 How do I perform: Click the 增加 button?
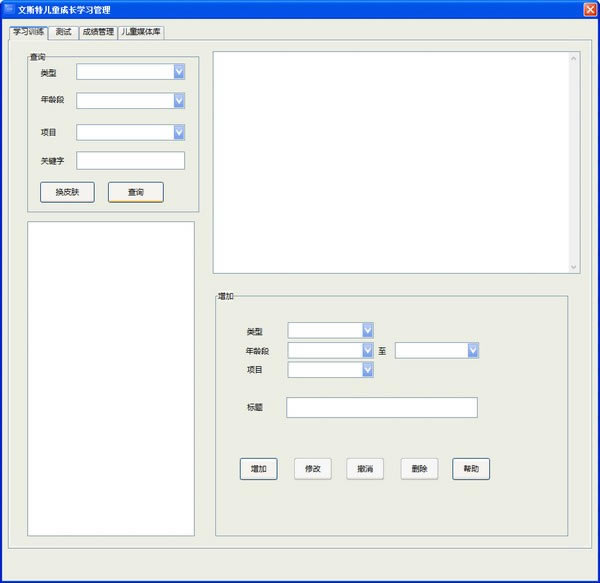click(258, 469)
